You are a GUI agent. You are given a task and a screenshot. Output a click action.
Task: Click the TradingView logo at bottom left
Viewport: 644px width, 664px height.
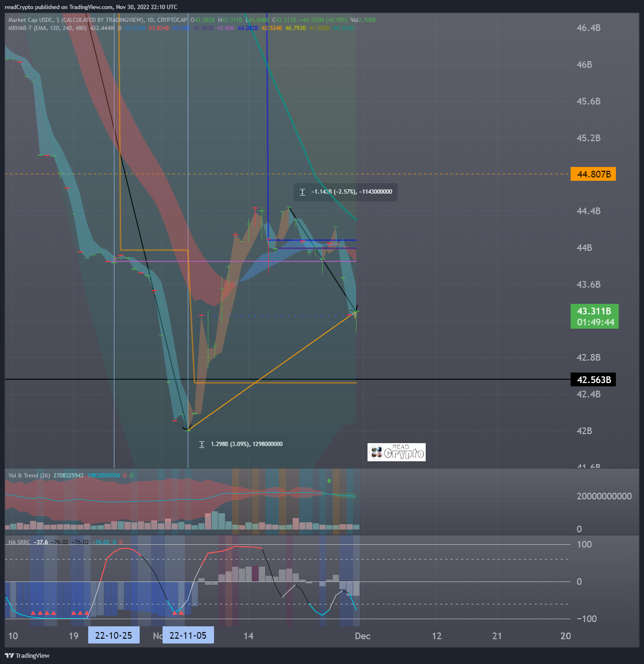tap(27, 655)
